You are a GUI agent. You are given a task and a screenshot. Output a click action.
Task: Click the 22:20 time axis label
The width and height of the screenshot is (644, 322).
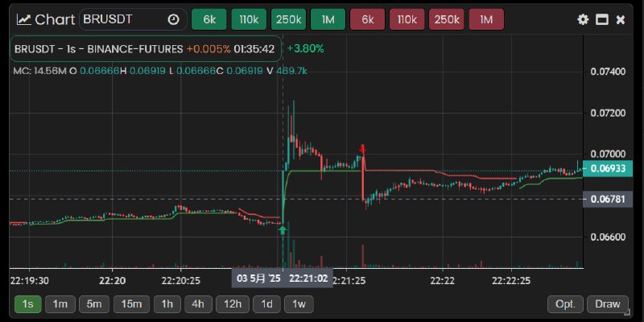click(112, 281)
